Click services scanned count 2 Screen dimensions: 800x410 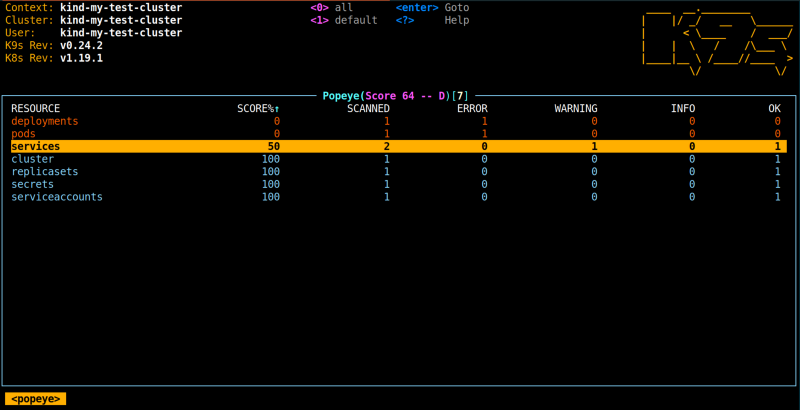coord(387,146)
